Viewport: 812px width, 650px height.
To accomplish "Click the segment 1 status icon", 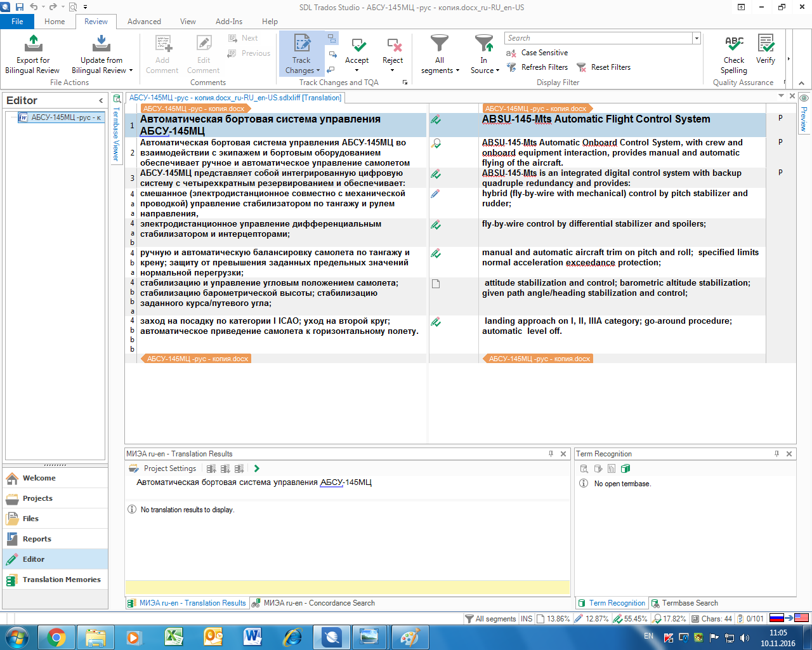I will click(436, 120).
